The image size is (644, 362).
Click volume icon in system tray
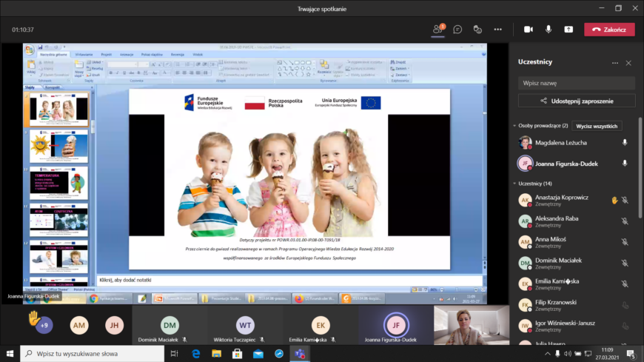tap(568, 353)
